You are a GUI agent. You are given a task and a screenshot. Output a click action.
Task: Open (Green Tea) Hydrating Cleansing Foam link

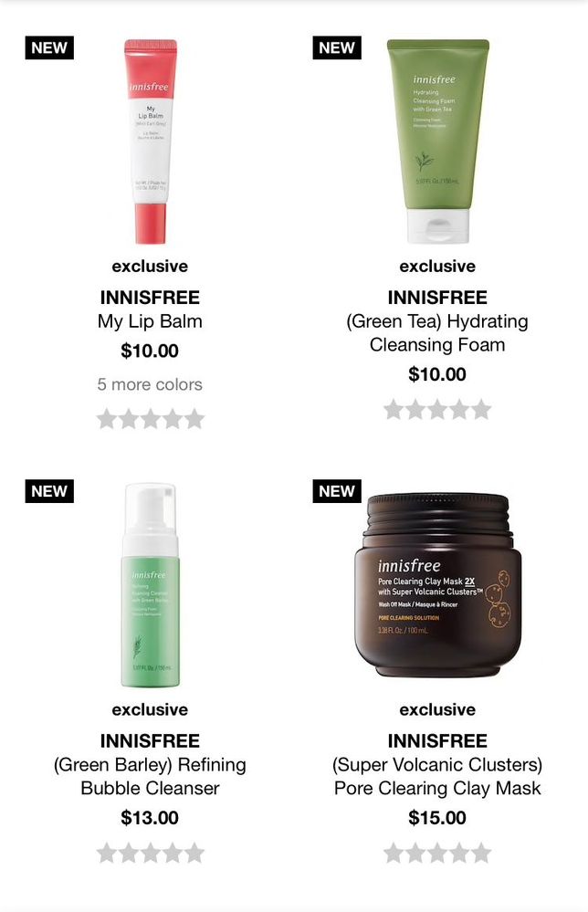437,332
